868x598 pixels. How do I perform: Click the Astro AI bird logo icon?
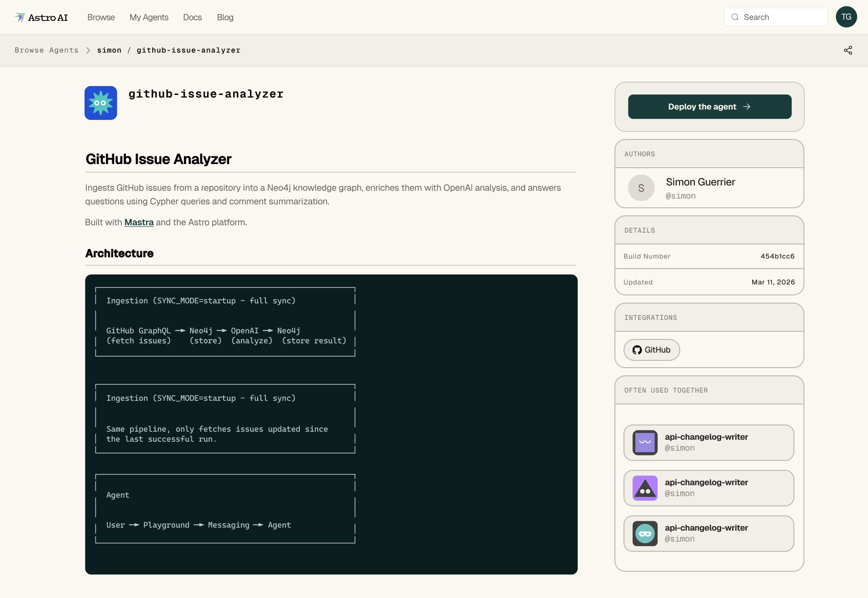[20, 17]
